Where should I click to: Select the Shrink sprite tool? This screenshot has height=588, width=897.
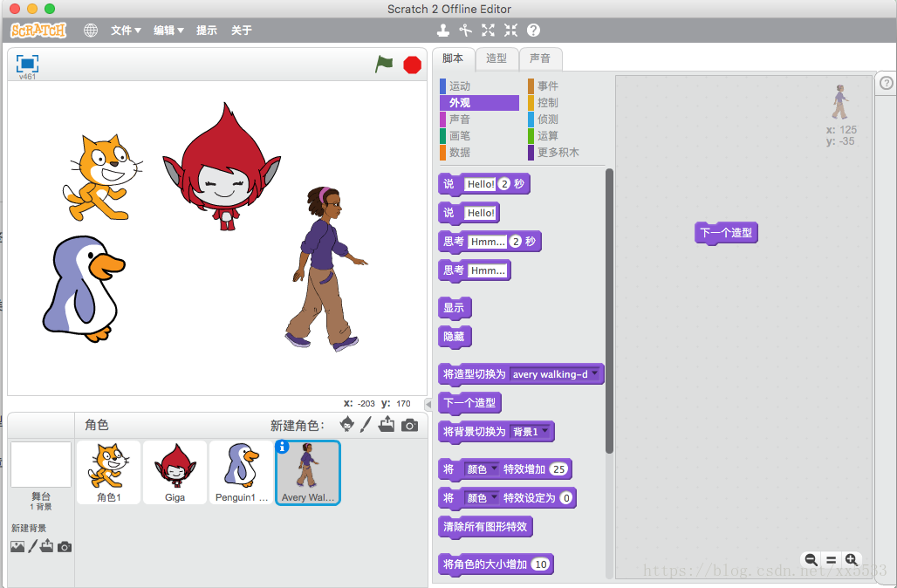[x=510, y=31]
